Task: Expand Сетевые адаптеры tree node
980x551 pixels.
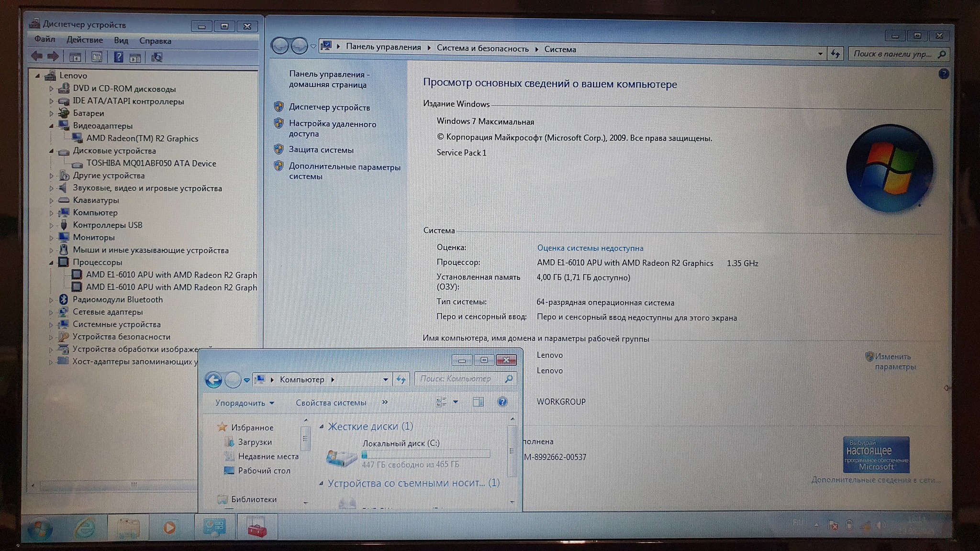Action: tap(51, 312)
